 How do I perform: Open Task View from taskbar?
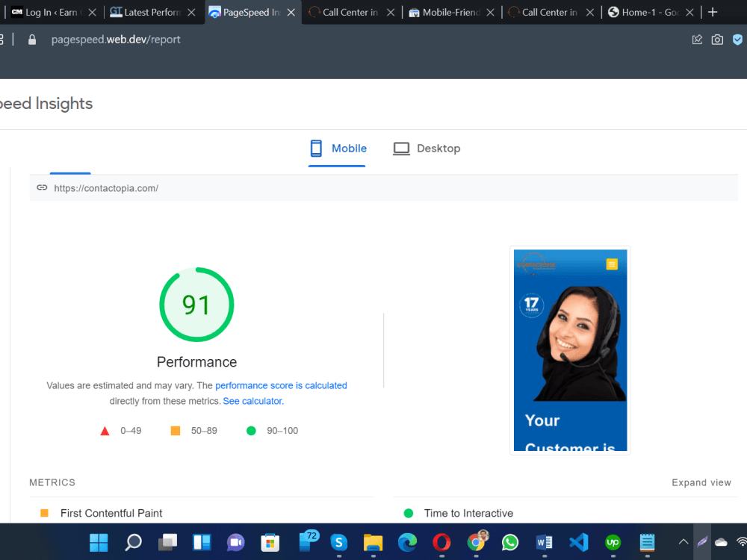coord(167,542)
